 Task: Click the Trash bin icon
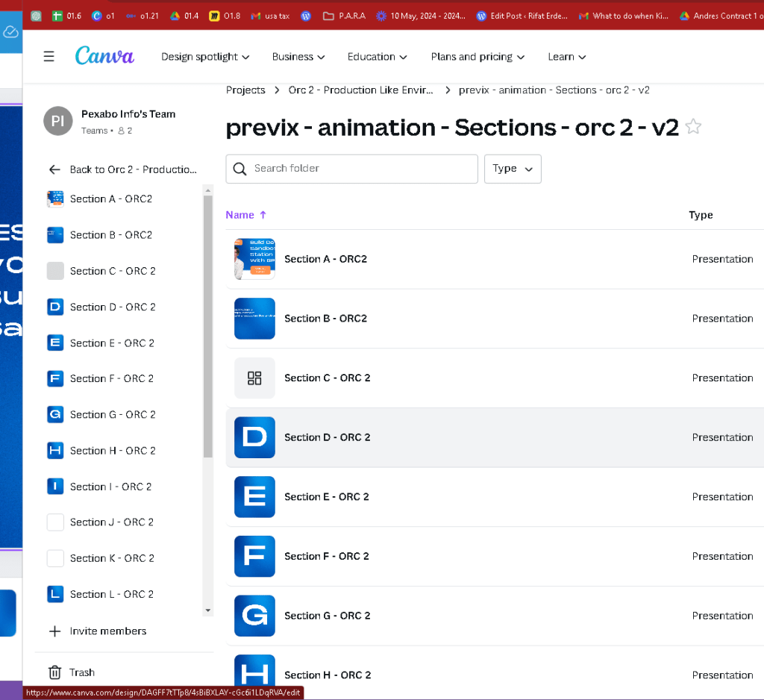54,672
